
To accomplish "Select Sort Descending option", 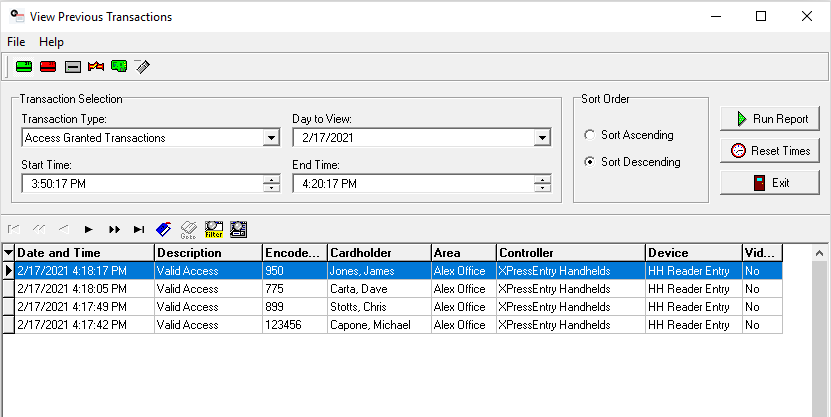I will coord(590,162).
